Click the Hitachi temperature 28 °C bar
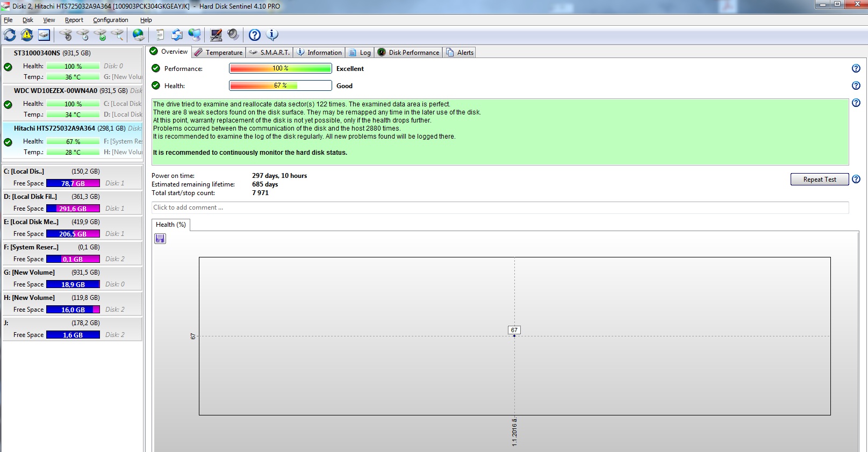 (x=73, y=152)
